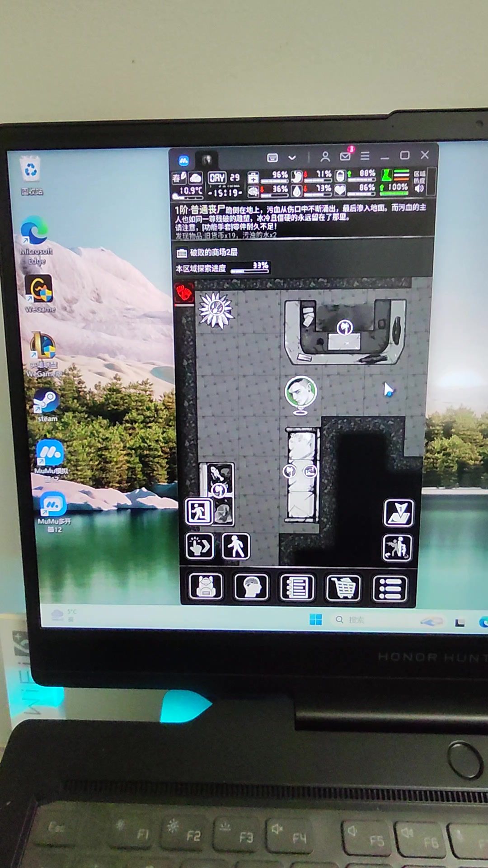This screenshot has height=868, width=488.
Task: Open the notebook journal icon
Action: 297,588
